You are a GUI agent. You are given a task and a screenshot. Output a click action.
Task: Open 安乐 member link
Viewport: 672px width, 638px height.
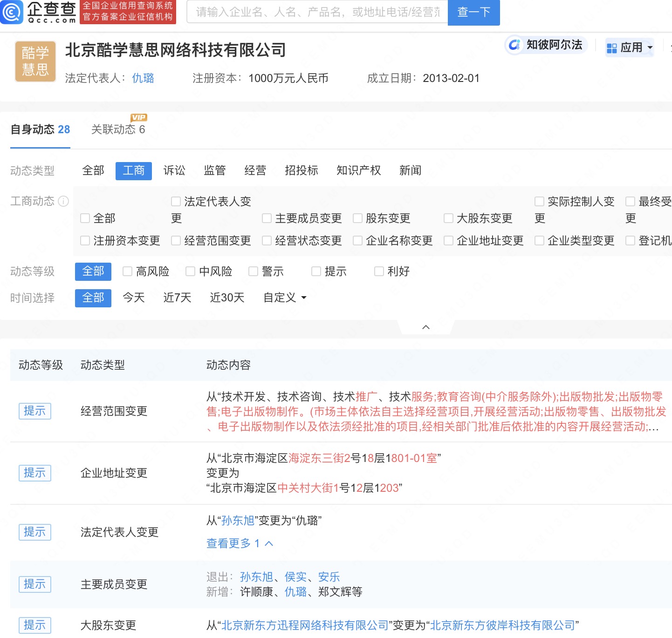329,577
